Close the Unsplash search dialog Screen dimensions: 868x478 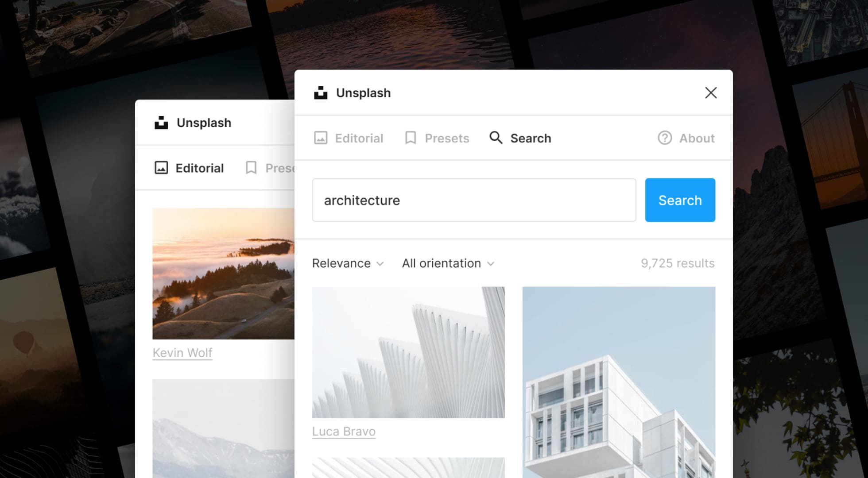pos(711,93)
